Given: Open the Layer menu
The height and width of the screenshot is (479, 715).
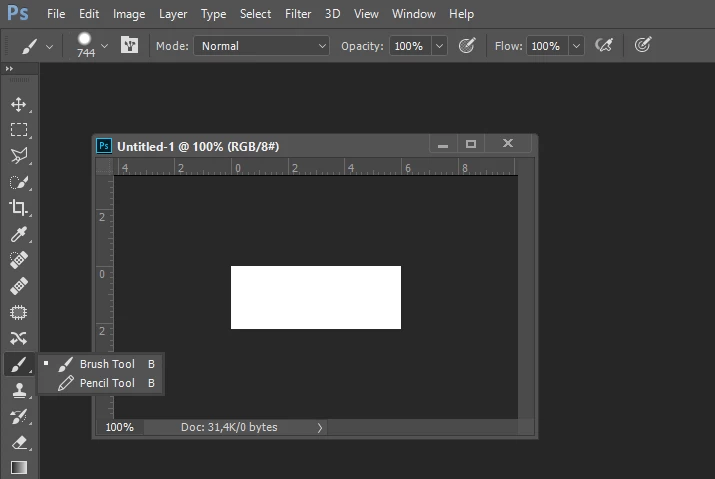Looking at the screenshot, I should tap(173, 14).
